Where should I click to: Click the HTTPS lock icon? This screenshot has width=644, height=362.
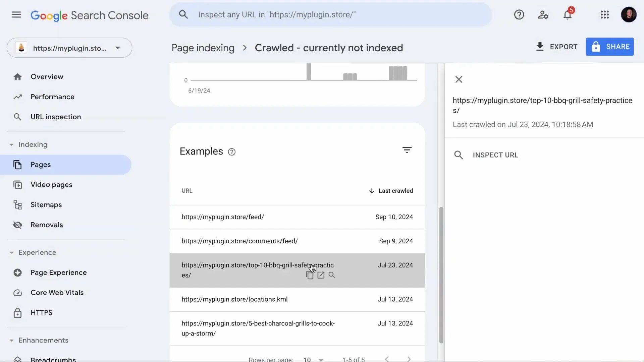point(17,313)
